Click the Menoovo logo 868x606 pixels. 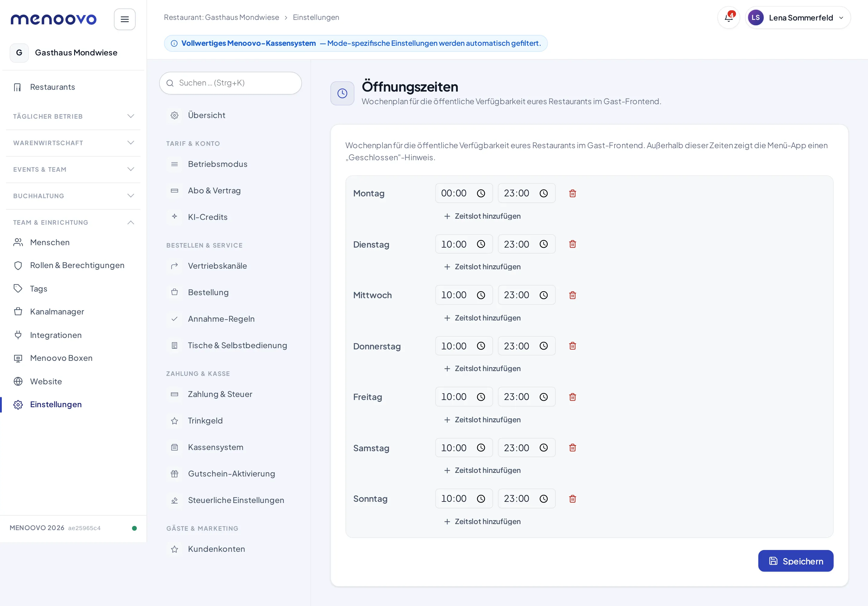tap(53, 19)
